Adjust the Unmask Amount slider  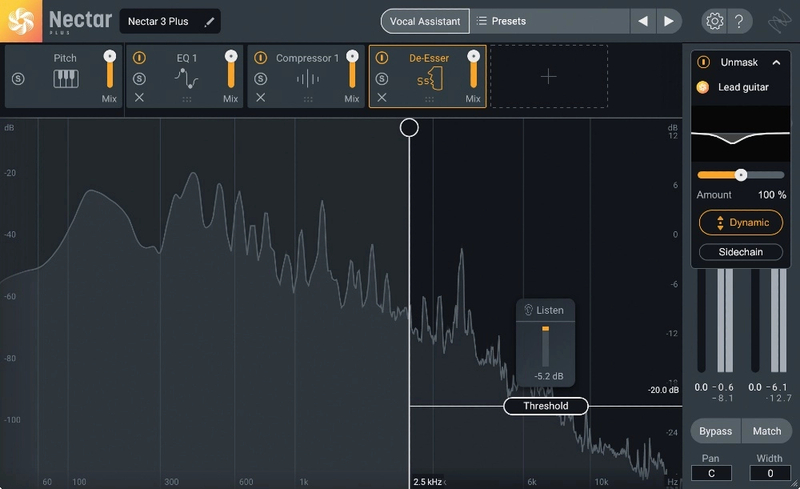[741, 175]
